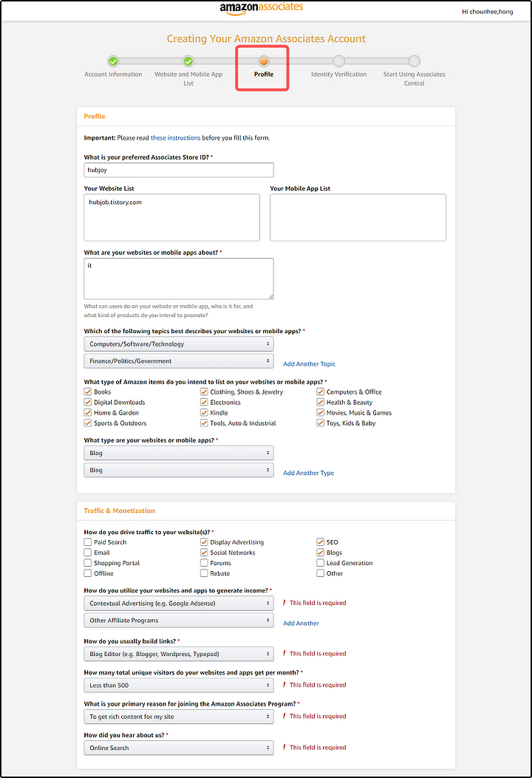
Task: Uncheck the Electronics checkbox
Action: click(204, 402)
